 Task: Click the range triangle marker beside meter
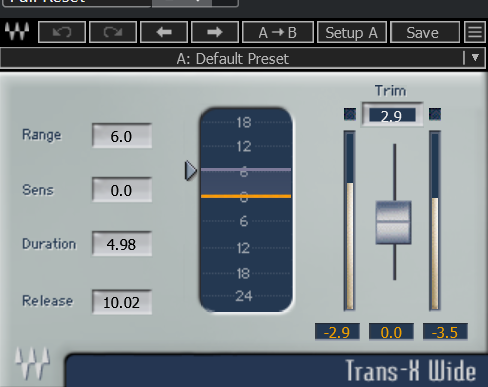(x=191, y=171)
